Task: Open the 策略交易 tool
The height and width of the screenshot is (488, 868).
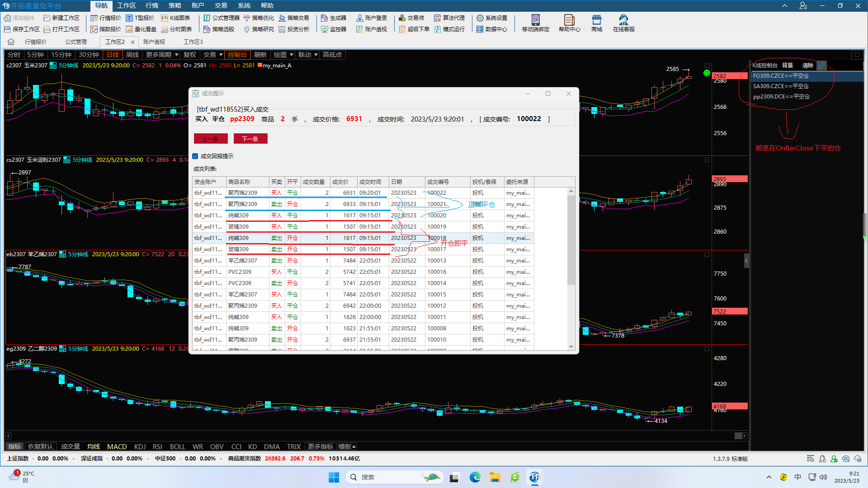Action: (x=294, y=18)
